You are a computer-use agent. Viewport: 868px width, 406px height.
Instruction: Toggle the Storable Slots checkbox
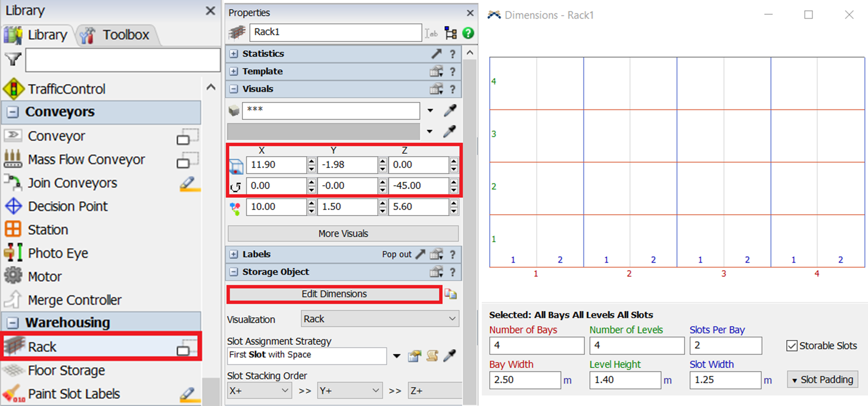point(792,346)
